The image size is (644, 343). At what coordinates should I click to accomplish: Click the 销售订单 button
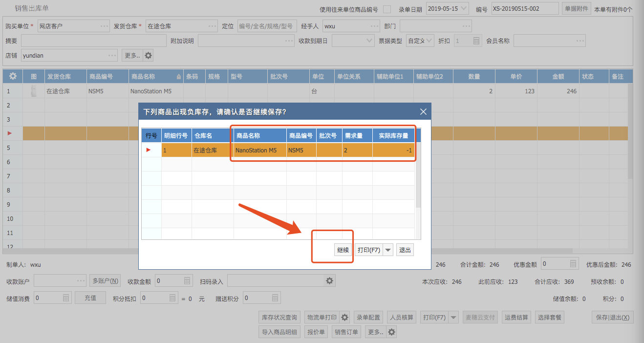[x=346, y=332]
